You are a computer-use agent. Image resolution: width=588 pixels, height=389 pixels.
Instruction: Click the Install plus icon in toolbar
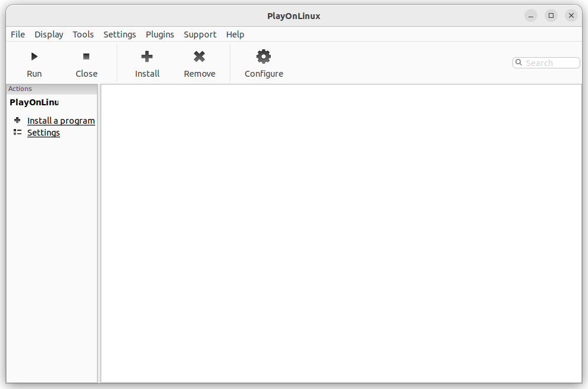[x=147, y=57]
